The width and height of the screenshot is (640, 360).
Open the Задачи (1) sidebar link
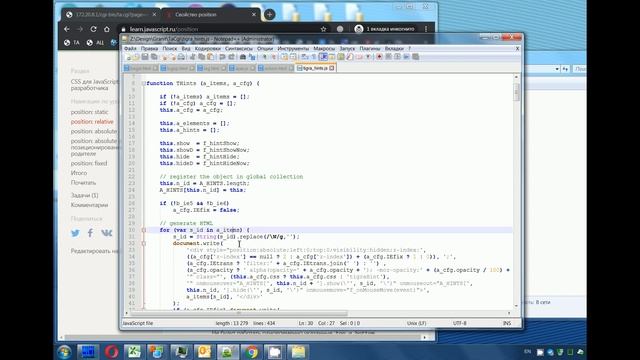84,196
